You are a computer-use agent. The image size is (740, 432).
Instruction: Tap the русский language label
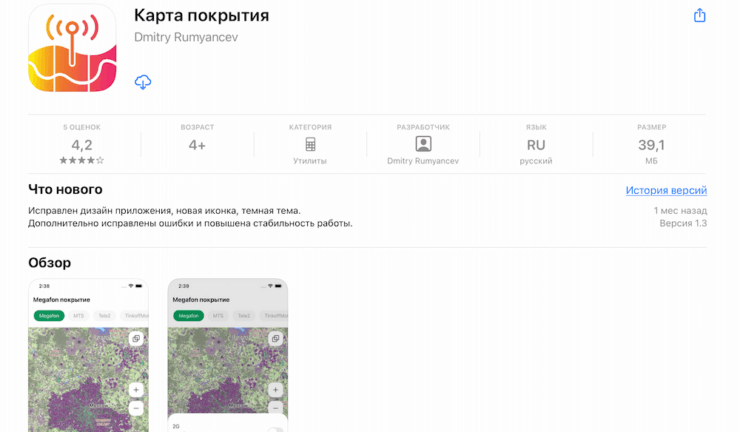click(x=536, y=161)
